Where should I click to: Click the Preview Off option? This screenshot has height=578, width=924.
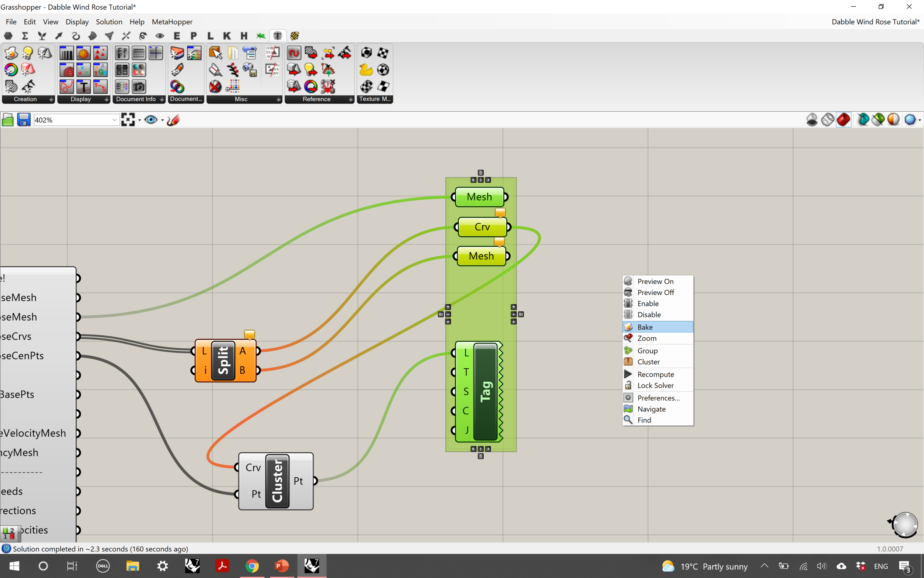(656, 293)
